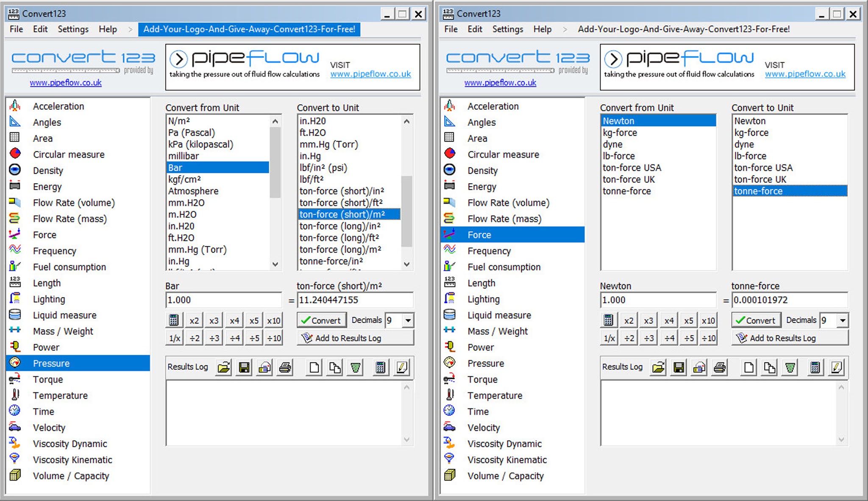Viewport: 868px width, 501px height.
Task: Open calculator icon beside x2 in left window
Action: click(174, 320)
